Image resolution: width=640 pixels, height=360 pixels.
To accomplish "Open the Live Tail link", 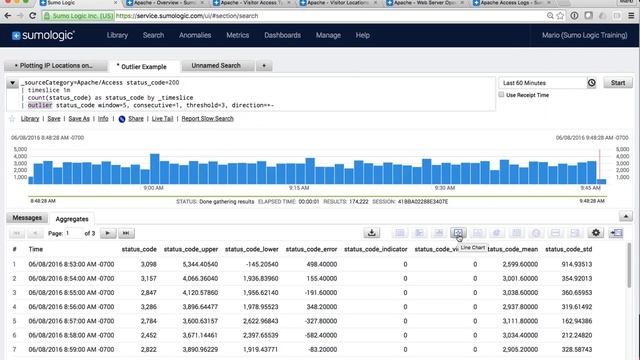I will [162, 119].
